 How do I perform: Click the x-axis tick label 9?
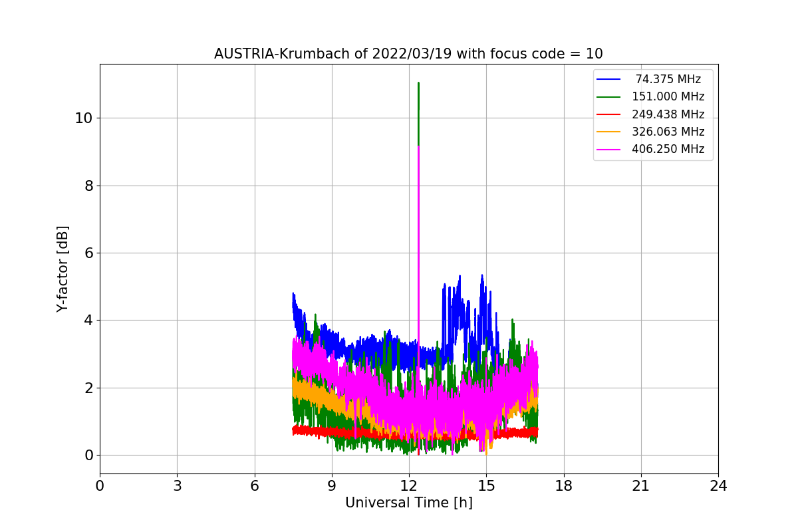(332, 485)
